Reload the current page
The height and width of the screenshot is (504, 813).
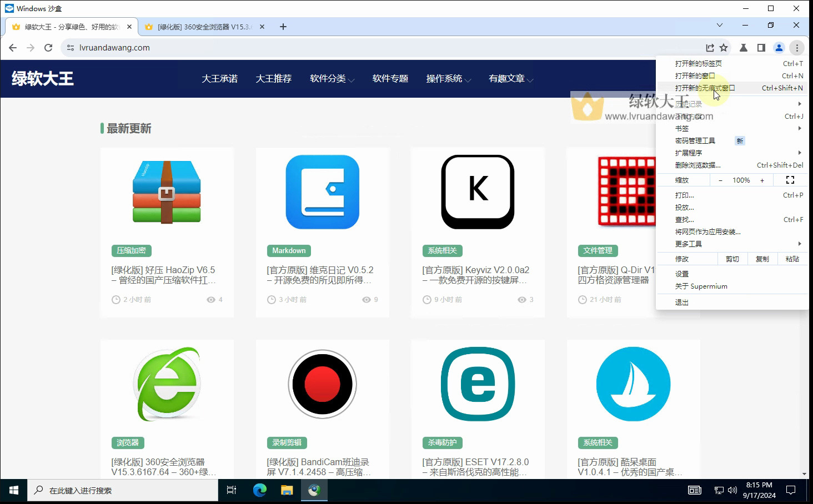[x=48, y=48]
